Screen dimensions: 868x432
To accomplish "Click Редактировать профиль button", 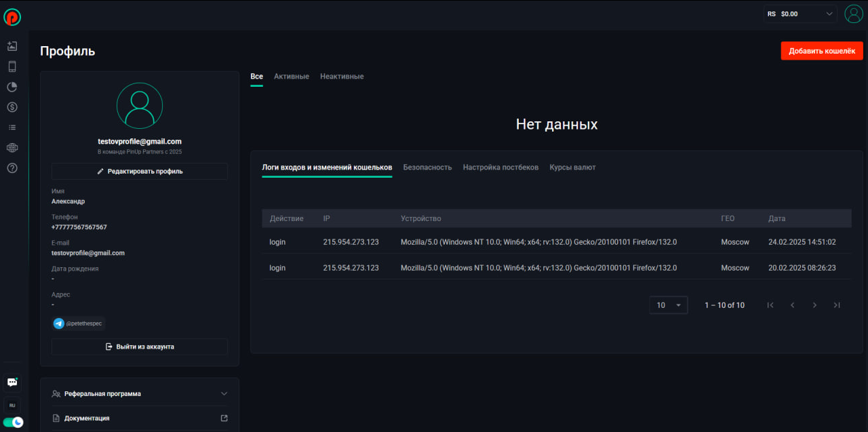I will tap(139, 172).
